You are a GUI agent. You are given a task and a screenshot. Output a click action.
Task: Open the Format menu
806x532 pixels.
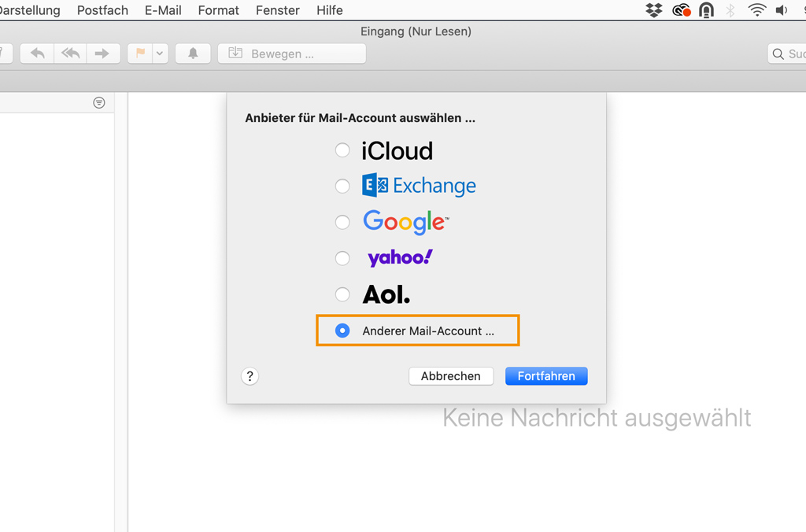pos(219,10)
